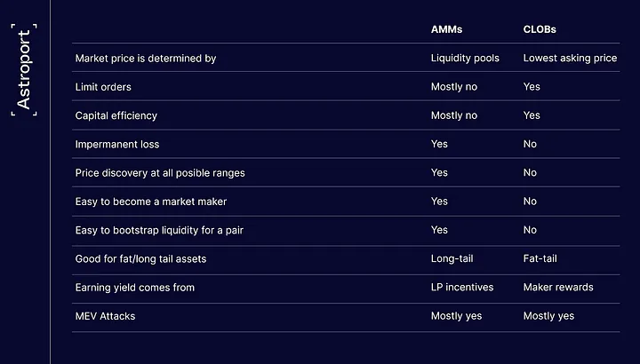Click the "Maker rewards" cell

(558, 288)
